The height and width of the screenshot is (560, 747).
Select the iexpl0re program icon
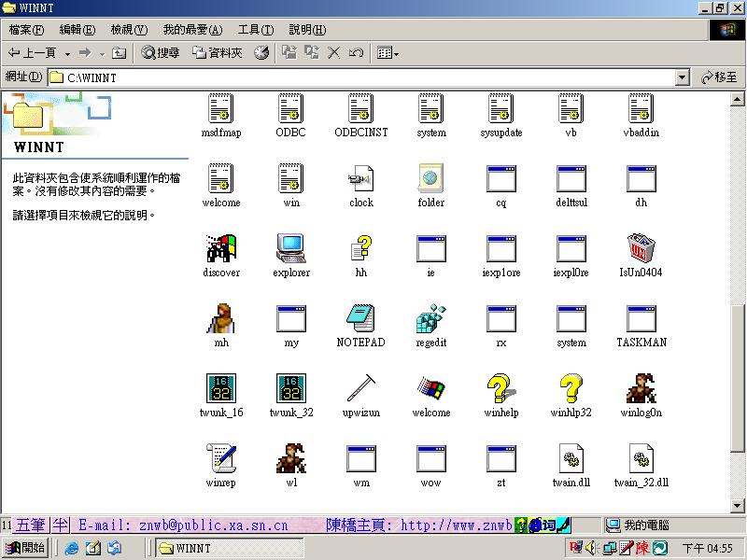click(571, 248)
